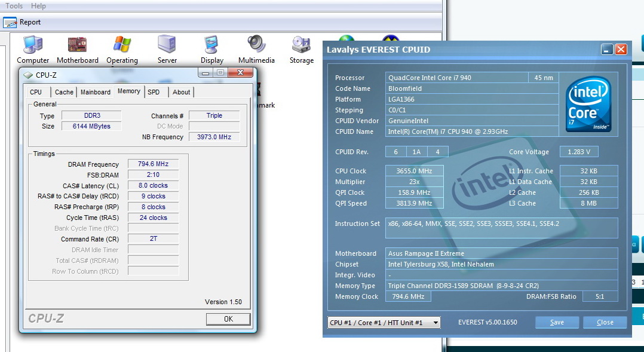The height and width of the screenshot is (352, 644).
Task: Click the Platform value LGA1366
Action: [x=472, y=99]
